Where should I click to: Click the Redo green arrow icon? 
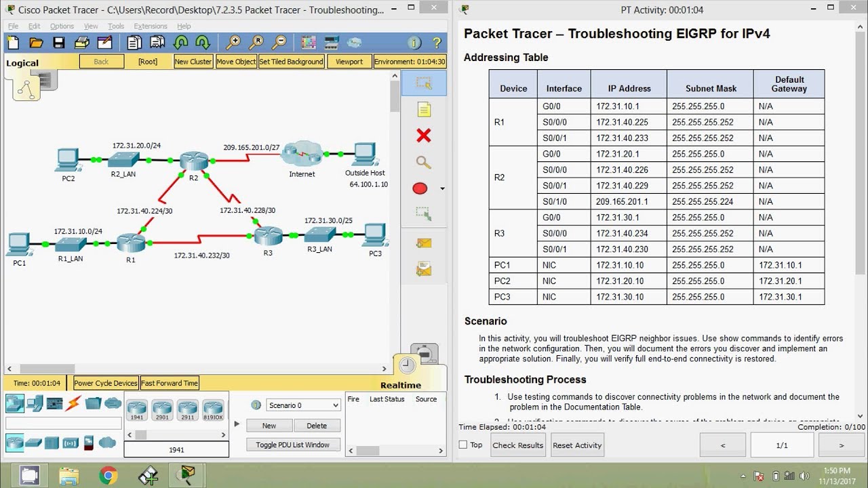click(x=203, y=43)
